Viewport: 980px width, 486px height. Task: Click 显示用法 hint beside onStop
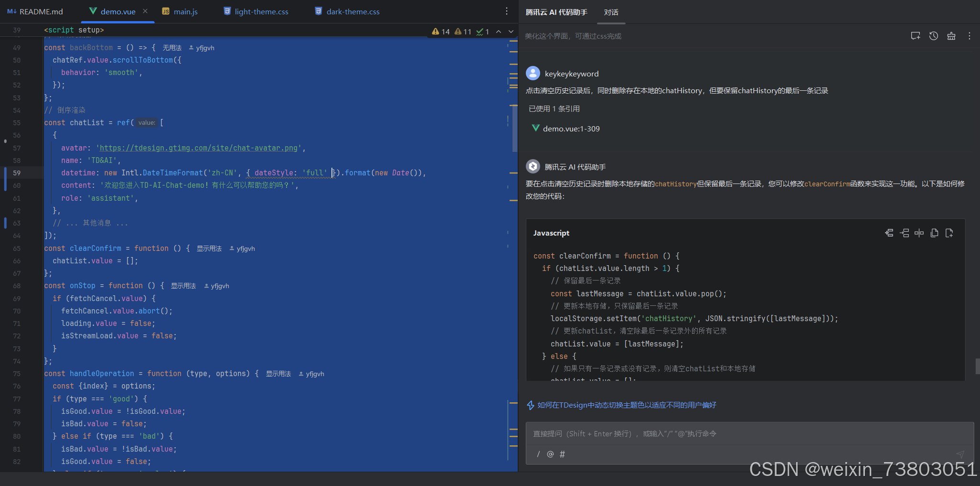coord(183,286)
